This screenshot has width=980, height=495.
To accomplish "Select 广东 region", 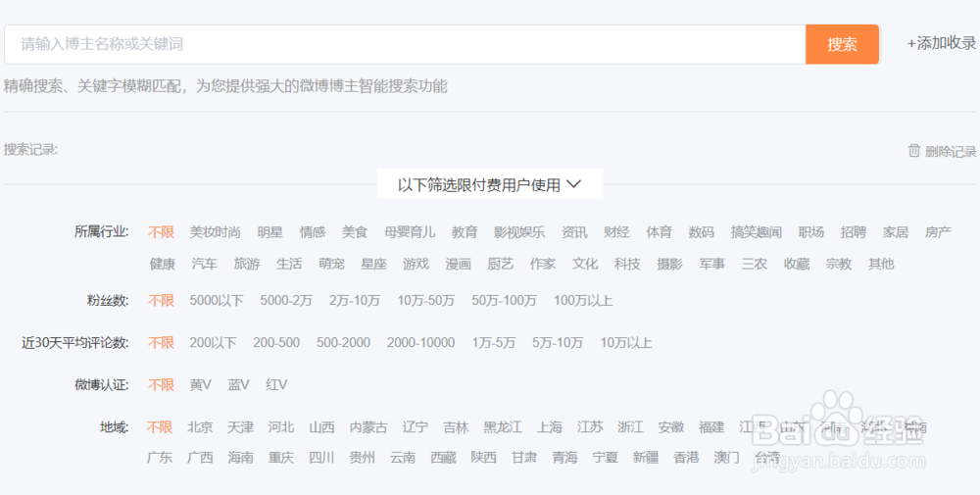I will tap(160, 458).
